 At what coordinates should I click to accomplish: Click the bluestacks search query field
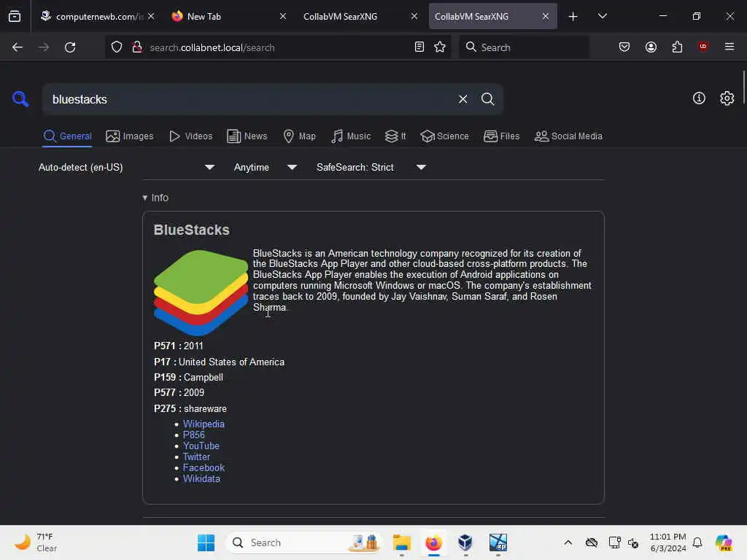pyautogui.click(x=248, y=99)
